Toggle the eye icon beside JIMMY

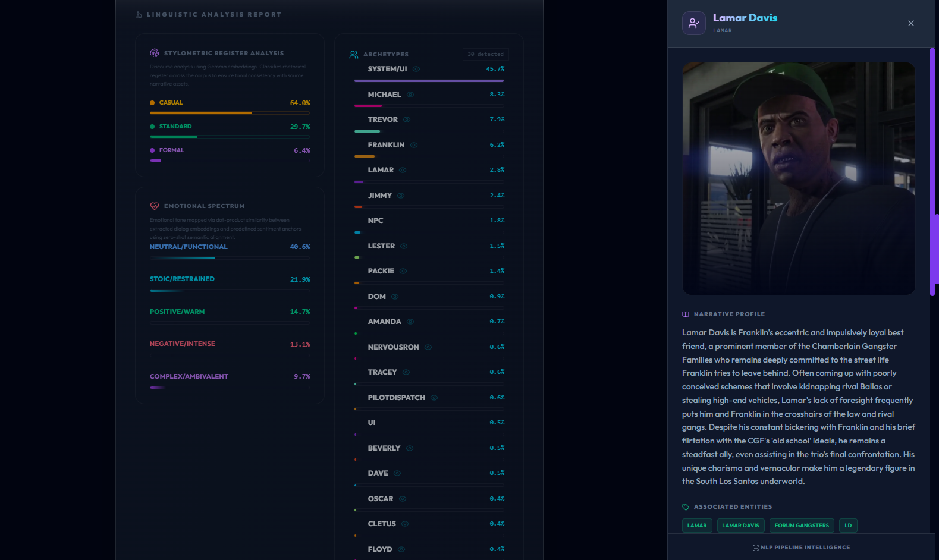(401, 196)
